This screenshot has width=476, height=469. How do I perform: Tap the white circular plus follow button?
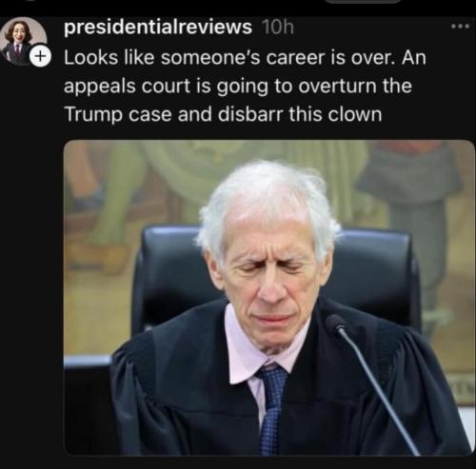(x=40, y=56)
